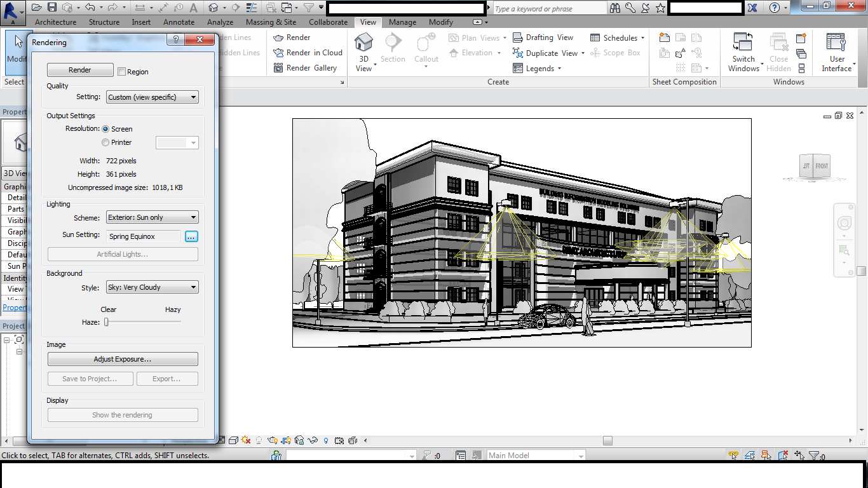Select the Drafting View tool
This screenshot has height=488, width=868.
[x=543, y=37]
